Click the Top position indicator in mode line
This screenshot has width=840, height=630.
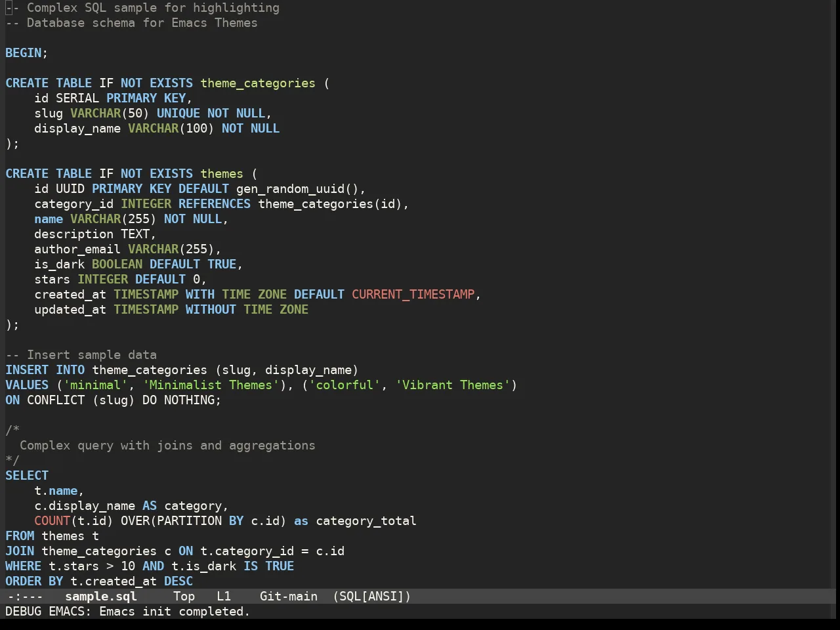point(184,597)
